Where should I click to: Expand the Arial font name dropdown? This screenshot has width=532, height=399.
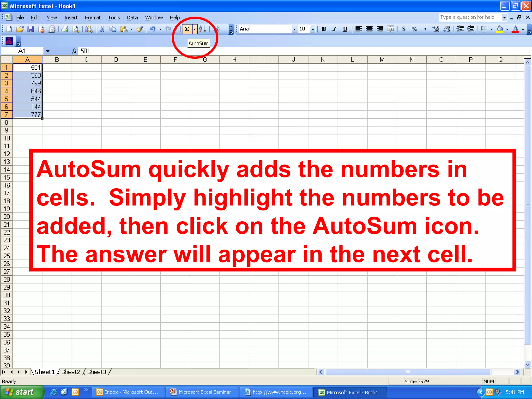(294, 29)
